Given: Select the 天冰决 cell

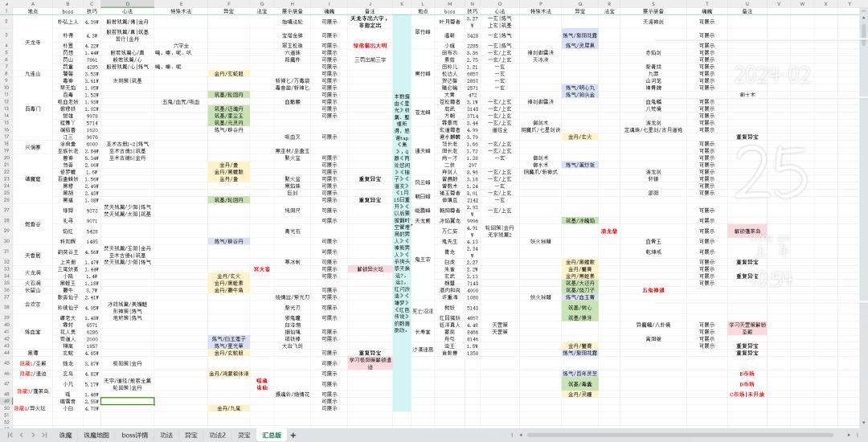Looking at the screenshot, I should (x=540, y=59).
